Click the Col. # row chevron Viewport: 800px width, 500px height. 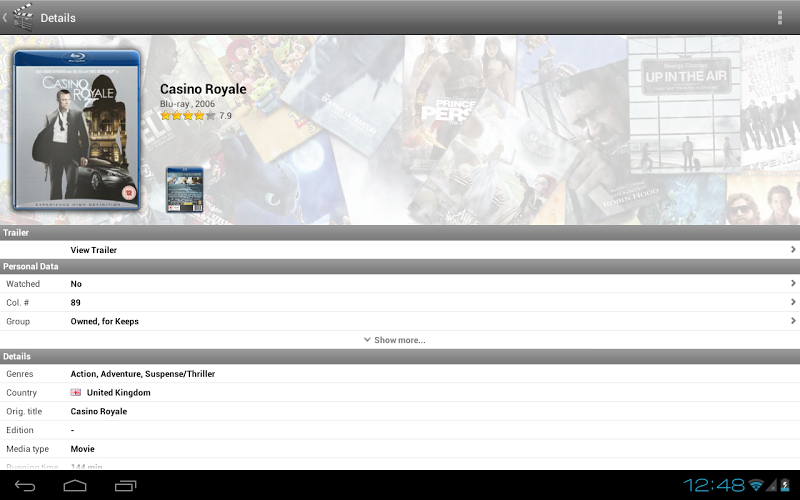point(793,302)
